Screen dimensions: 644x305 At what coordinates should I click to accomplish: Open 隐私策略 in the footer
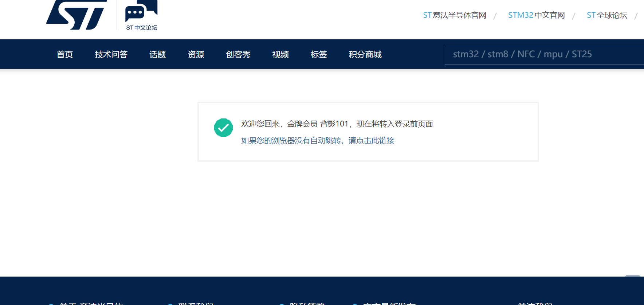tap(307, 303)
